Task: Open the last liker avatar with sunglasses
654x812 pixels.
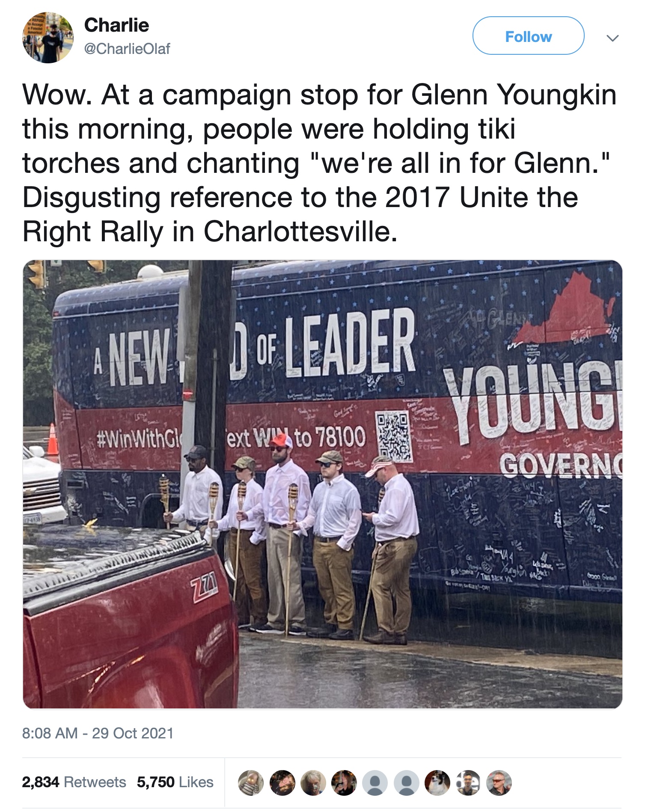Action: (499, 783)
